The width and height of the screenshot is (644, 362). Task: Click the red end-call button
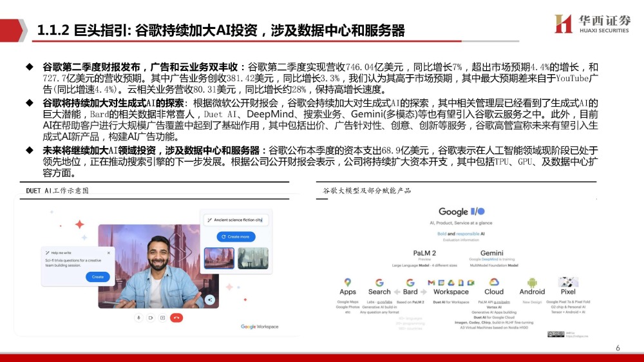(176, 318)
